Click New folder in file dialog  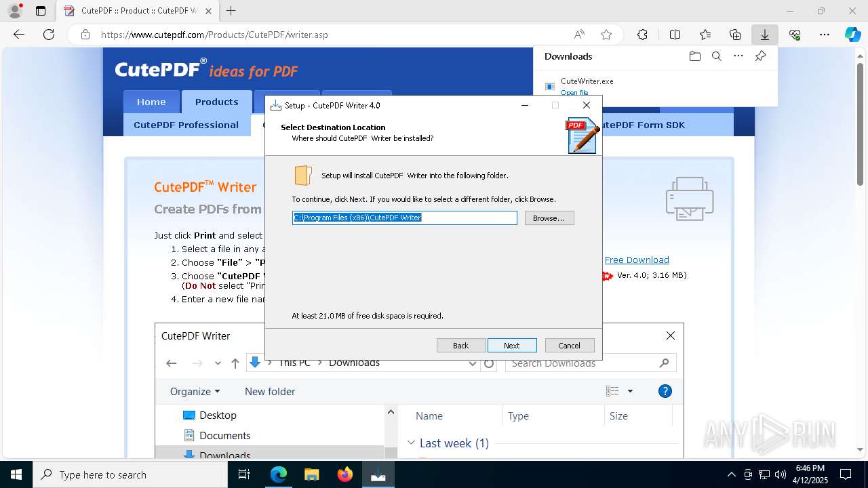[270, 391]
